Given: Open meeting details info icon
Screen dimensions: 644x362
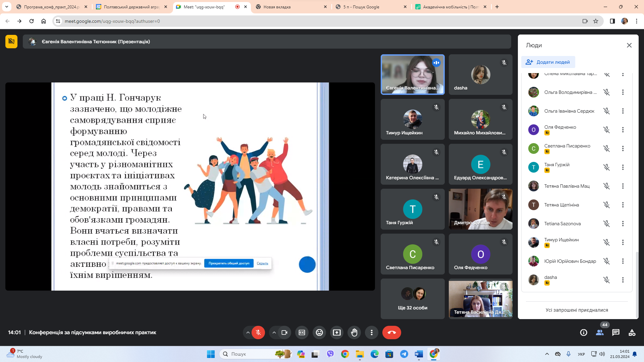Looking at the screenshot, I should [584, 333].
